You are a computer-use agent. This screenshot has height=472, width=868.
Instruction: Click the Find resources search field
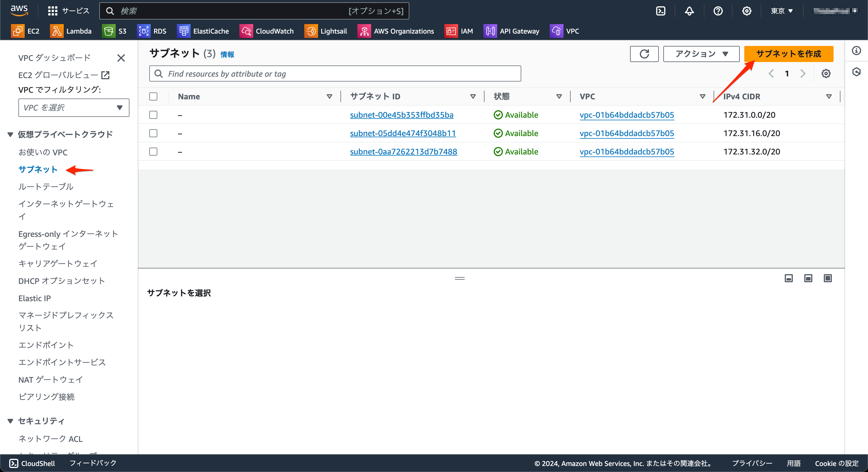[335, 73]
